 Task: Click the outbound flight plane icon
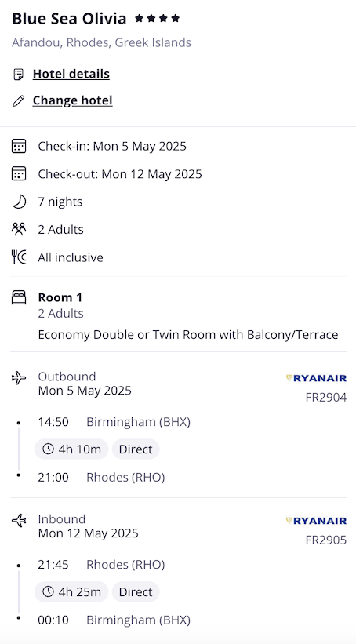click(x=19, y=378)
